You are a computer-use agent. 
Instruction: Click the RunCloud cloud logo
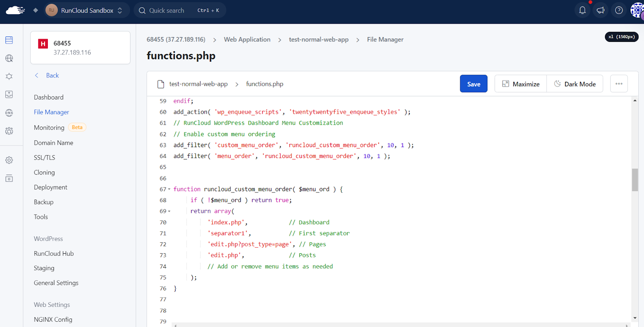15,10
